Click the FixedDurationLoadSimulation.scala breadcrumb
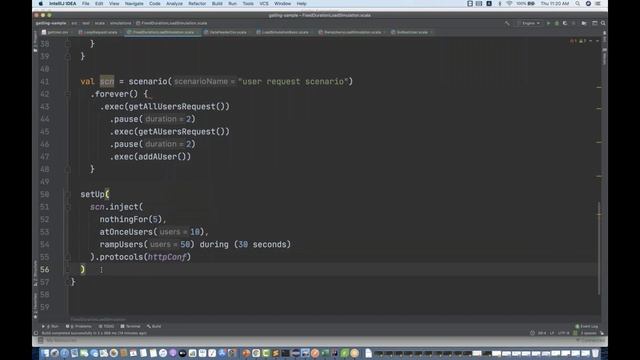This screenshot has height=360, width=640. pyautogui.click(x=172, y=23)
